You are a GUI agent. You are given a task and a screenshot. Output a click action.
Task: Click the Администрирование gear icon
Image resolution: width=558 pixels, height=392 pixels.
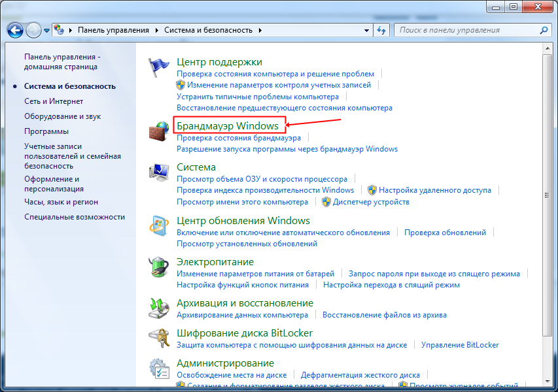159,368
